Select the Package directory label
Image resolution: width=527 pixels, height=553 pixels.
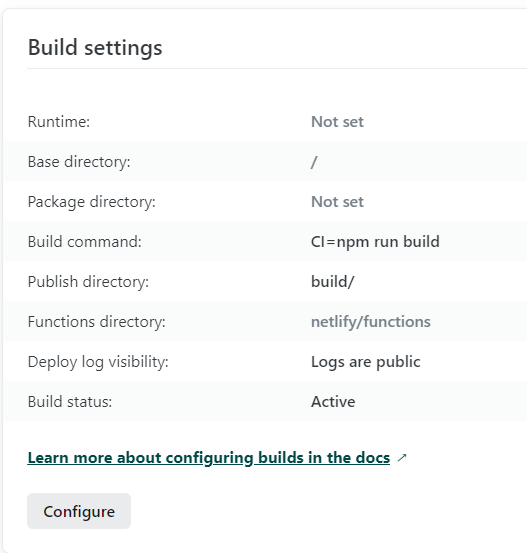[92, 202]
